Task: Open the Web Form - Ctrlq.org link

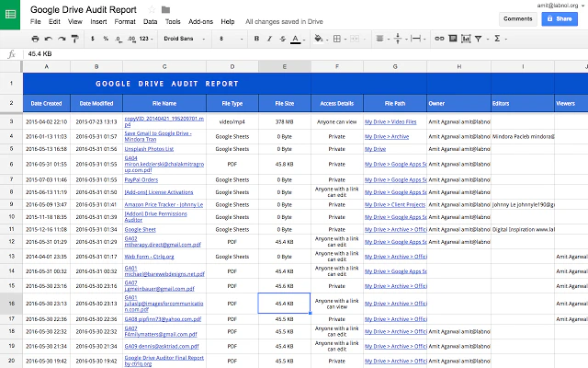Action: pos(149,257)
